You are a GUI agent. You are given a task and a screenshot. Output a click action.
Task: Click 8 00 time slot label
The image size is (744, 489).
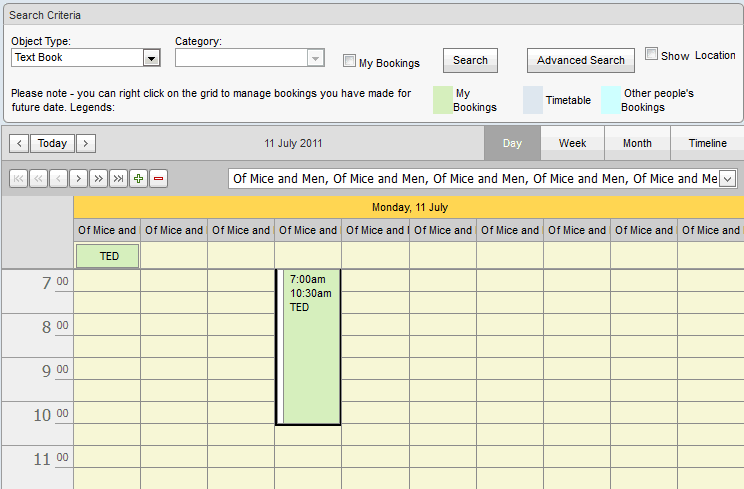[x=55, y=327]
